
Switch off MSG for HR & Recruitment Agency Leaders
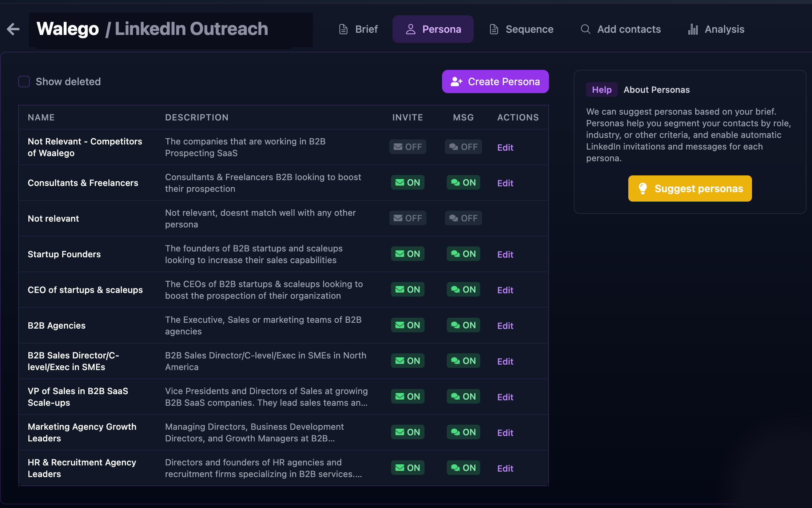(x=463, y=468)
